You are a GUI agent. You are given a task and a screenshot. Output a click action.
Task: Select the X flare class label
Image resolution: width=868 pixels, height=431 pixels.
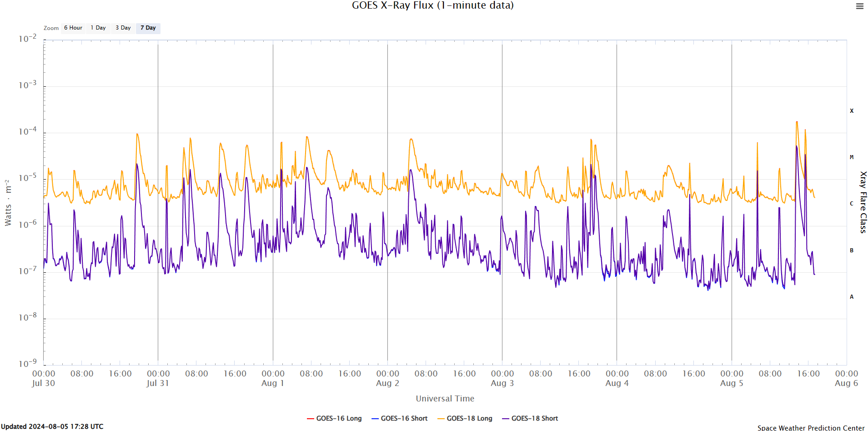point(852,111)
